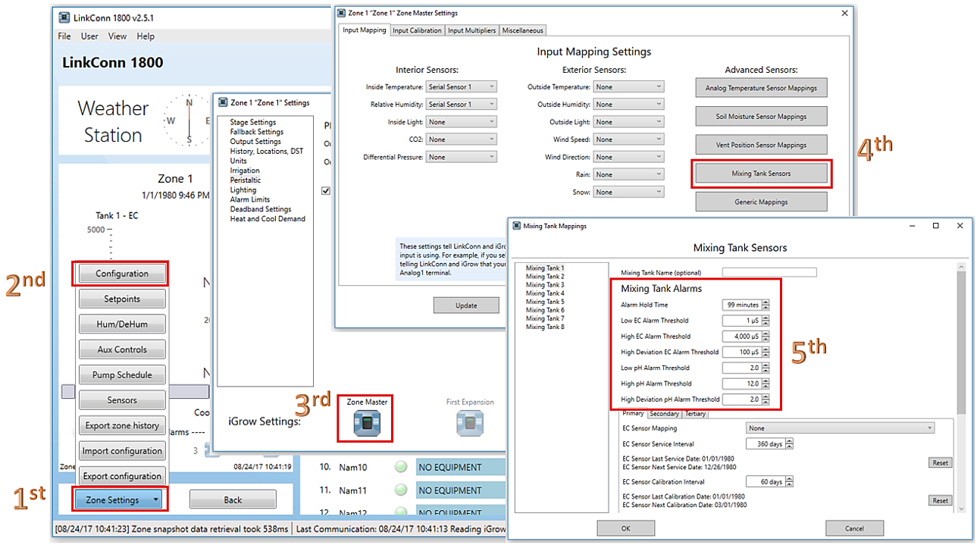Toggle the checkbox in Zone 1 Settings window
The image size is (980, 548).
click(x=326, y=191)
